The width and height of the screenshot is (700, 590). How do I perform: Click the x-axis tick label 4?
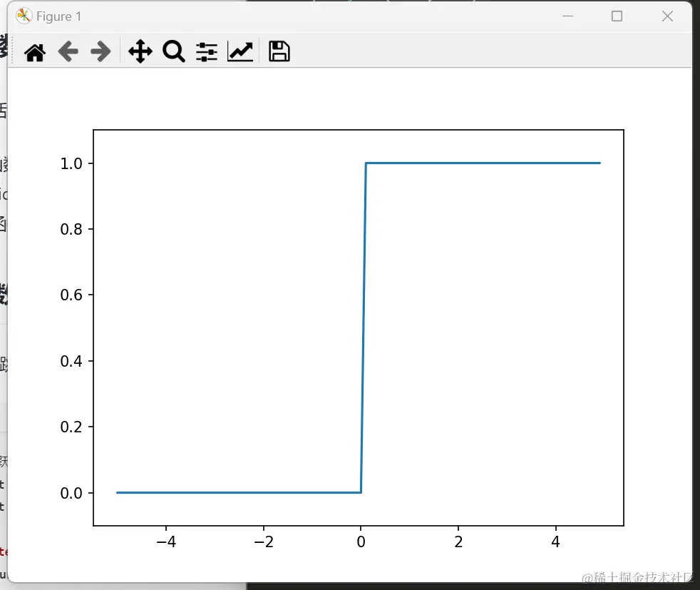556,542
